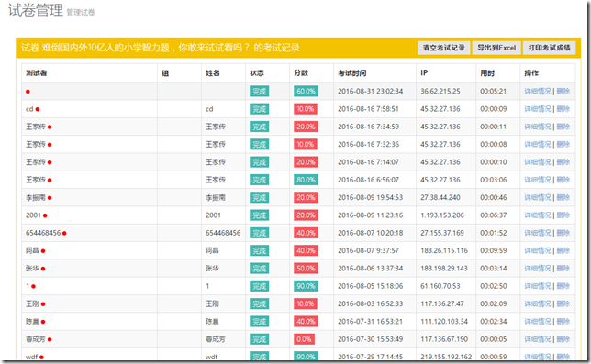Click red dot next to 王刚
This screenshot has width=591, height=364.
pos(43,304)
